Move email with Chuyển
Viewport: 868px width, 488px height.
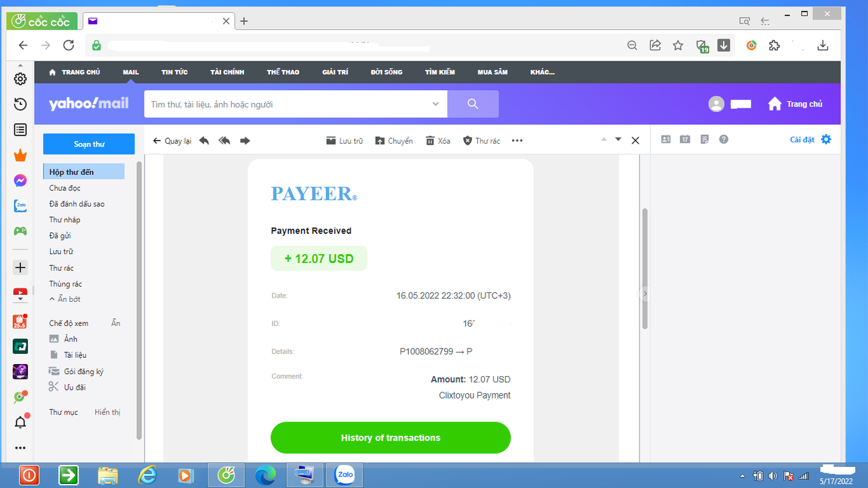pyautogui.click(x=394, y=141)
